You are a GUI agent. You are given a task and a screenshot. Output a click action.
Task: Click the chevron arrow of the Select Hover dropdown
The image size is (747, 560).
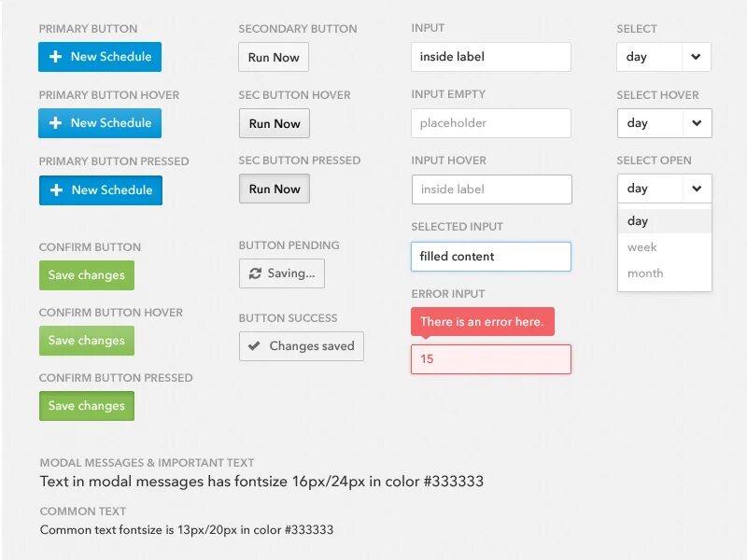click(697, 123)
